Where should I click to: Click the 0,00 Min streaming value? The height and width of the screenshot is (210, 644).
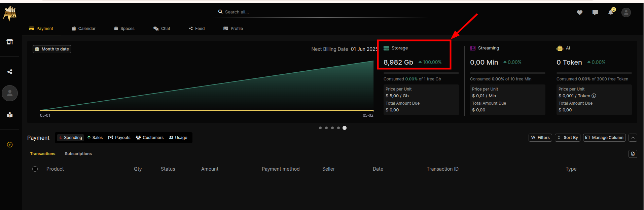click(484, 62)
